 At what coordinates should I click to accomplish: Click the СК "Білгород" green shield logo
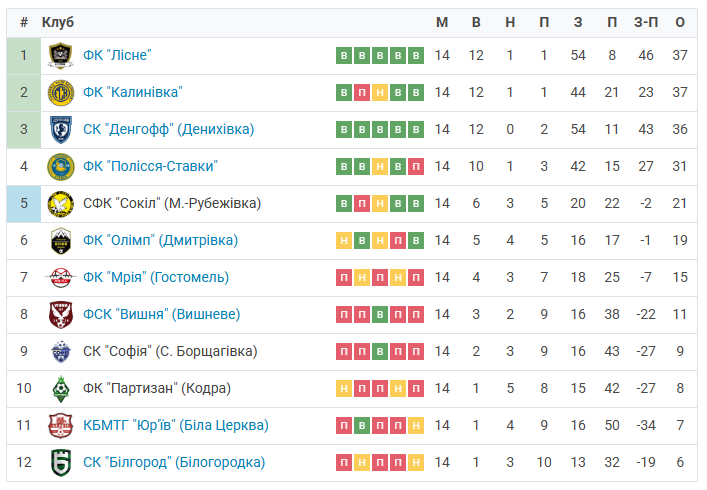(61, 463)
